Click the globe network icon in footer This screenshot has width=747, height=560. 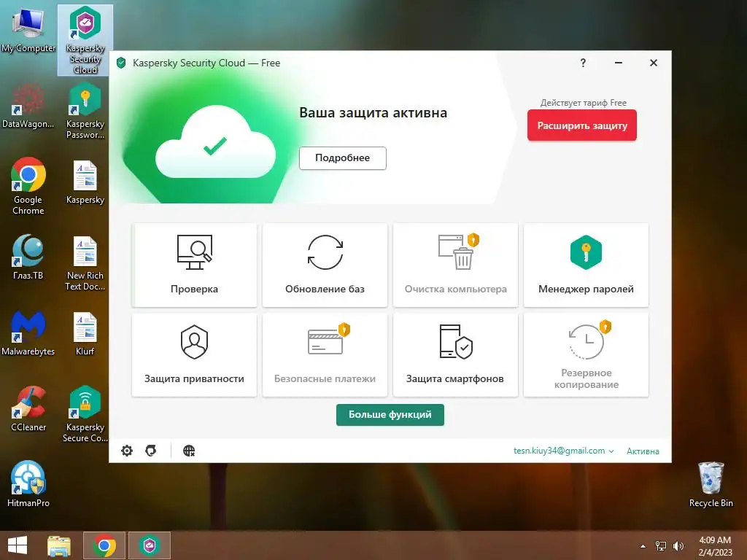(x=189, y=451)
